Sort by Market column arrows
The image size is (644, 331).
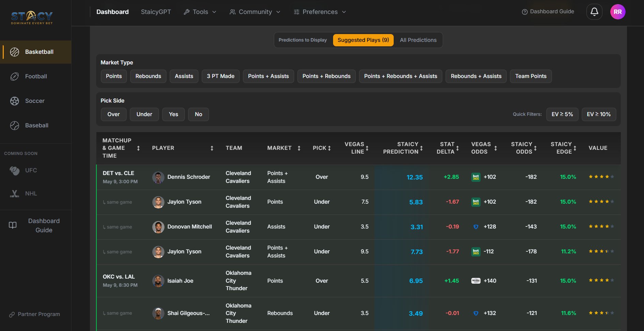(299, 148)
